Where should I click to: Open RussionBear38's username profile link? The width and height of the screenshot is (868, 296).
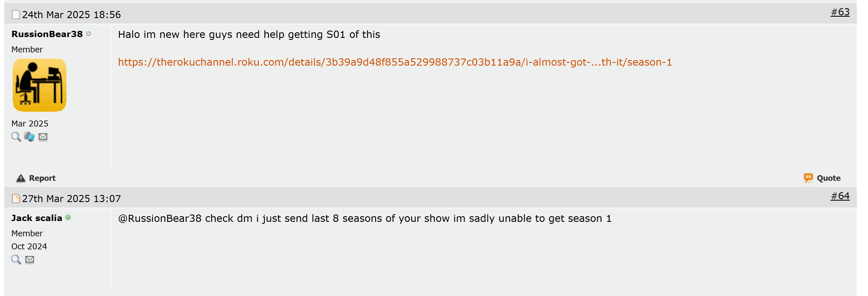tap(47, 34)
